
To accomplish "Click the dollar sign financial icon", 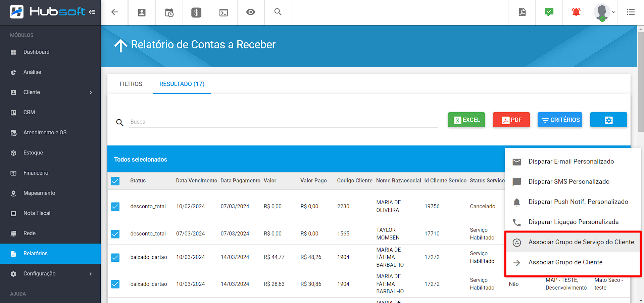I will [196, 12].
